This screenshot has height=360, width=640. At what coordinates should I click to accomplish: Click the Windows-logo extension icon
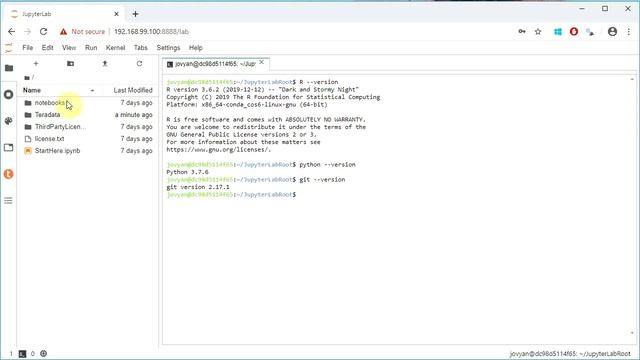558,31
